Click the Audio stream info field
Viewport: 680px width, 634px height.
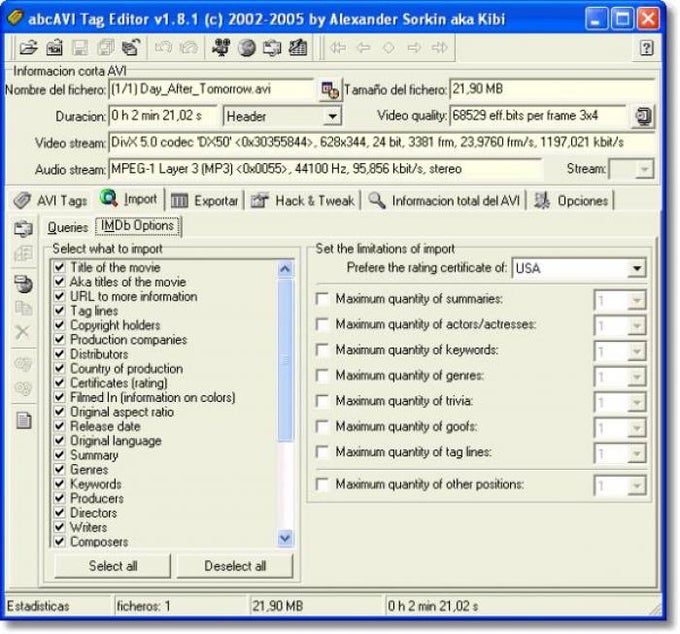coord(325,169)
